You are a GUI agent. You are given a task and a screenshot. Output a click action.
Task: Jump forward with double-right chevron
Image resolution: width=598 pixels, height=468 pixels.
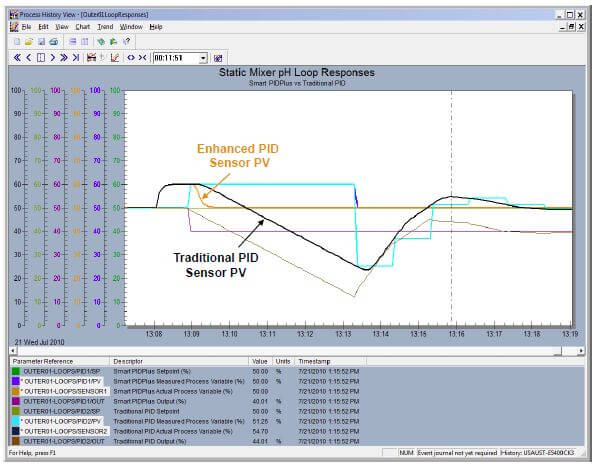point(64,58)
